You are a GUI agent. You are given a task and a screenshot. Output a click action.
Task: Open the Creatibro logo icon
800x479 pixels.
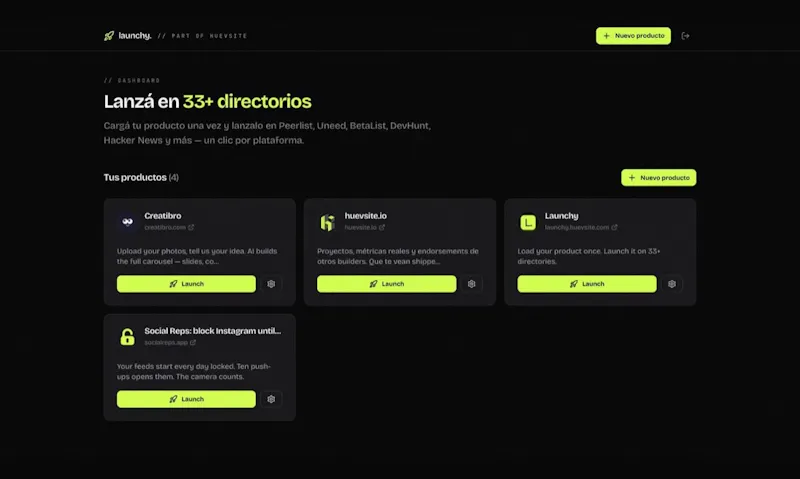click(128, 221)
